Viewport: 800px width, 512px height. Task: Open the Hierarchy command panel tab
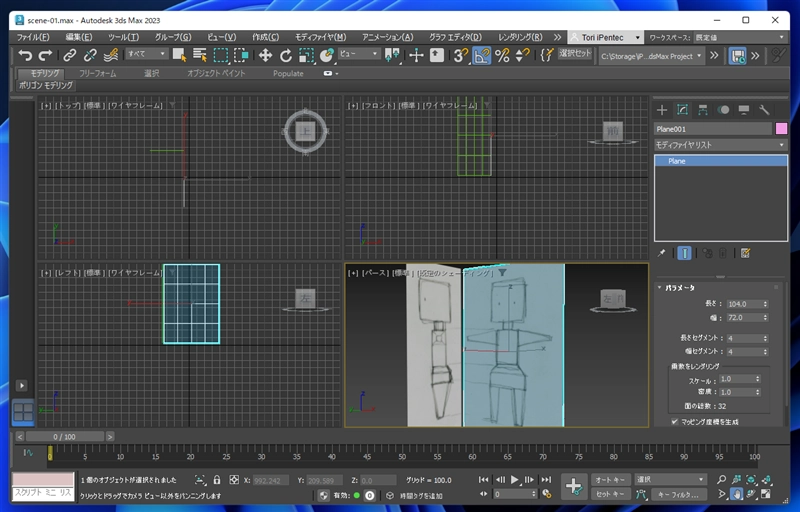703,110
